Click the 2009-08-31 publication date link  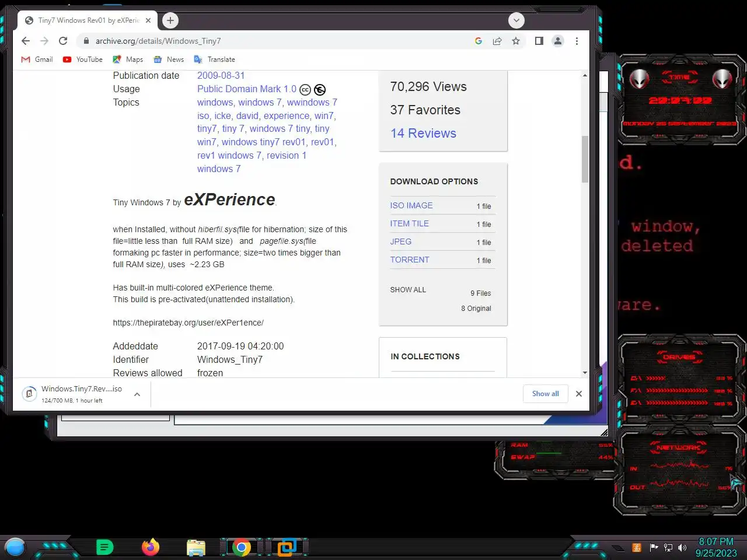pos(221,75)
